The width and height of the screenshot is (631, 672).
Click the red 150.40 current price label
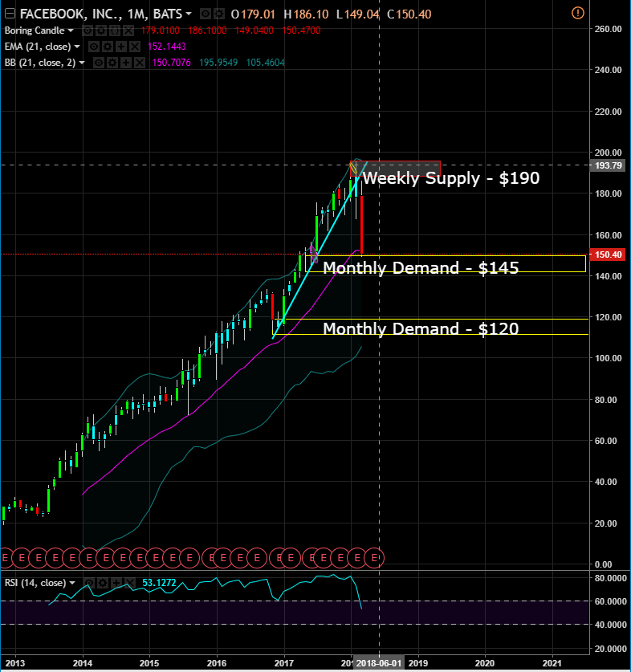pyautogui.click(x=608, y=255)
